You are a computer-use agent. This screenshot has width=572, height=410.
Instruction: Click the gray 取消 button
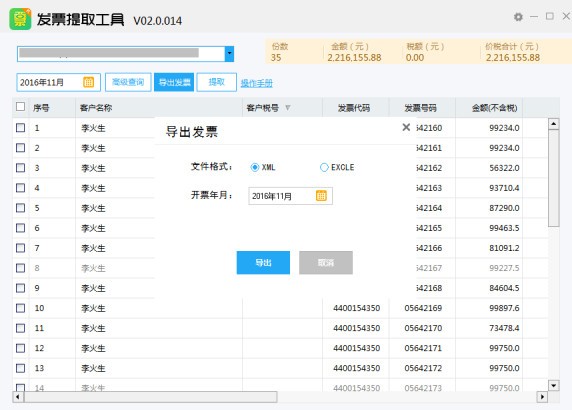[326, 263]
